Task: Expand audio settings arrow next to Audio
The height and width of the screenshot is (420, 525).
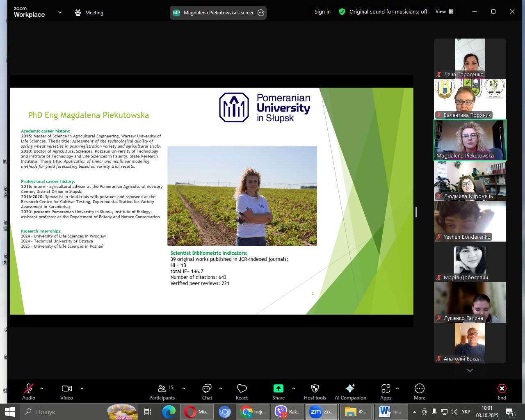Action: 42,388
